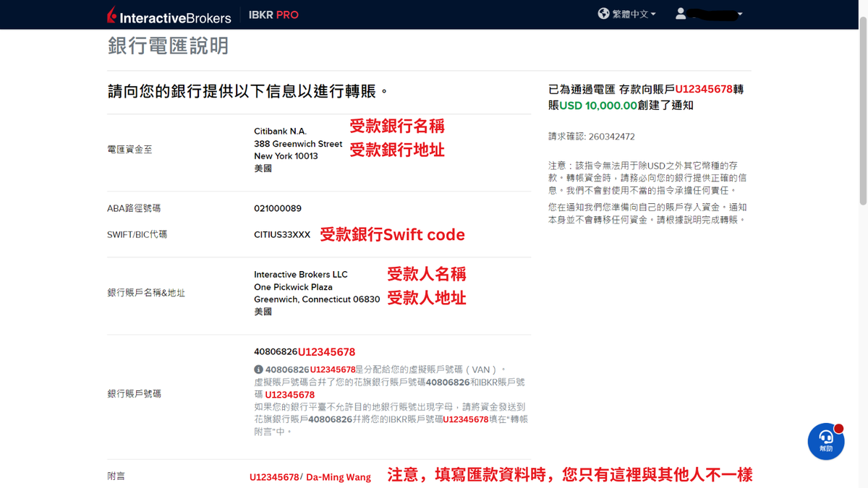Click the user profile avatar icon
The height and width of the screenshot is (488, 868).
click(680, 13)
